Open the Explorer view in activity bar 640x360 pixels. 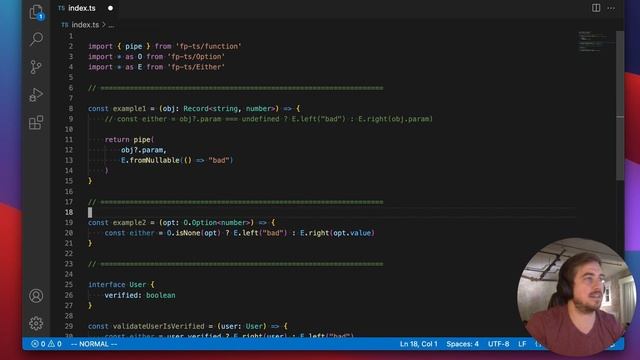tap(36, 12)
